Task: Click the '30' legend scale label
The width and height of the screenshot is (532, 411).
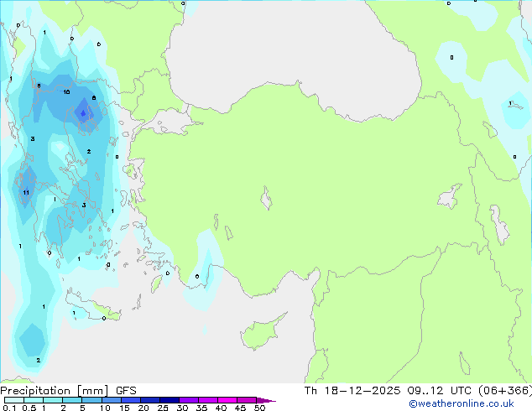Action: (182, 408)
